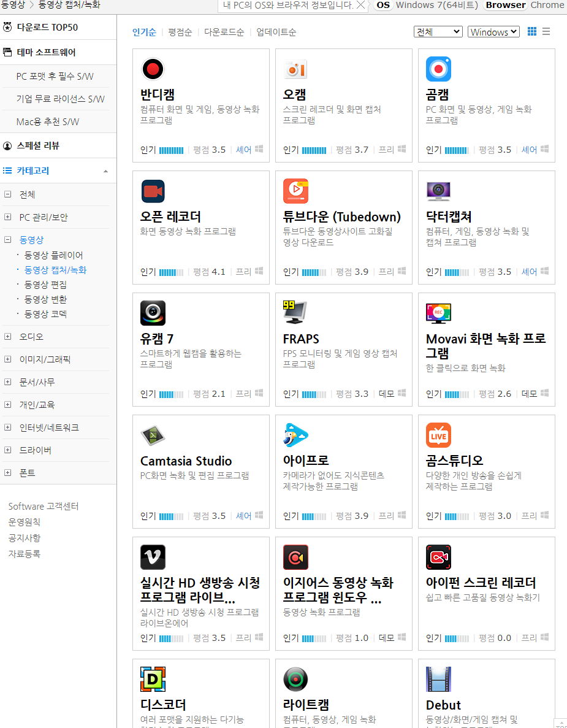Click the 반디캠 popularity bar
This screenshot has height=728, width=567.
171,150
